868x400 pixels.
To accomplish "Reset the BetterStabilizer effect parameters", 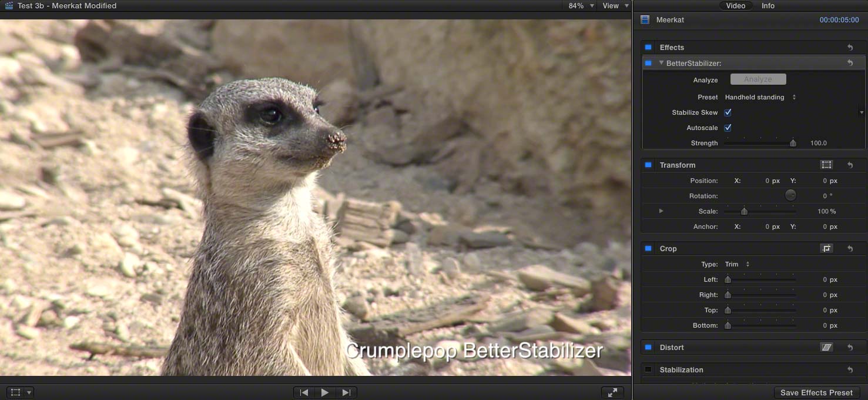I will pos(850,63).
